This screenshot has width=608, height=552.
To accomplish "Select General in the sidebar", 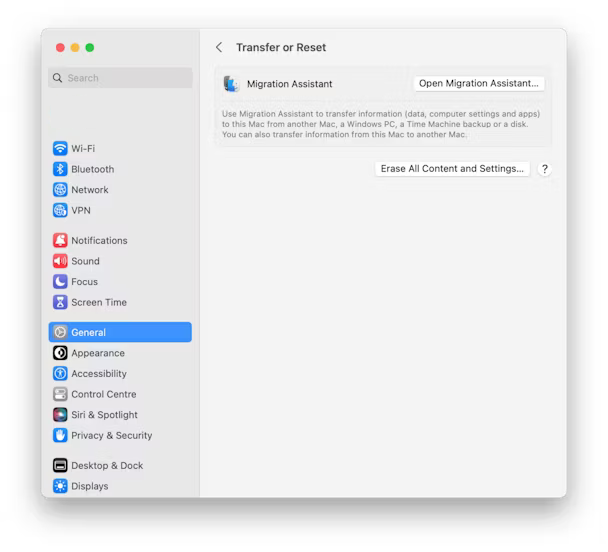I will coord(120,333).
